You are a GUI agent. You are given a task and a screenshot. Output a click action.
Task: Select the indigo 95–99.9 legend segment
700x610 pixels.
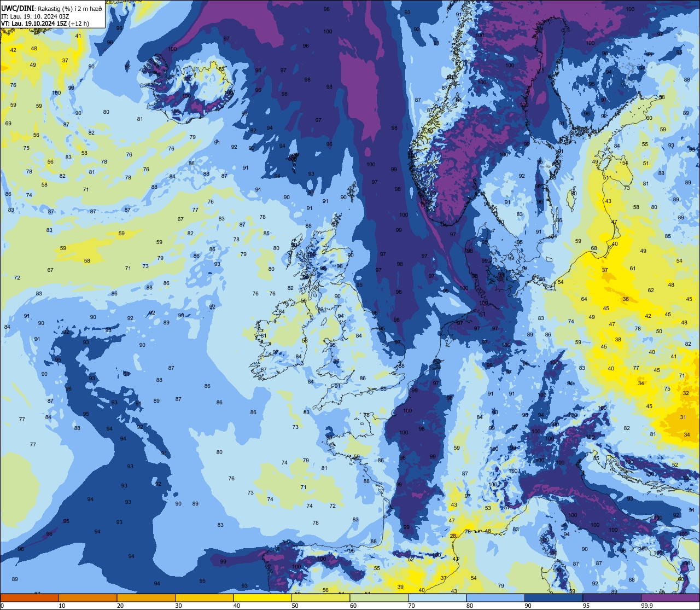(612, 597)
